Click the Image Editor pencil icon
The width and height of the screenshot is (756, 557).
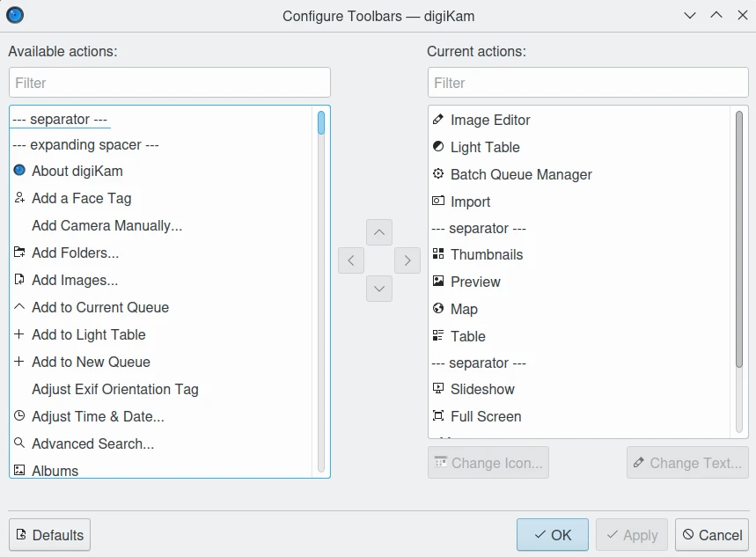438,120
